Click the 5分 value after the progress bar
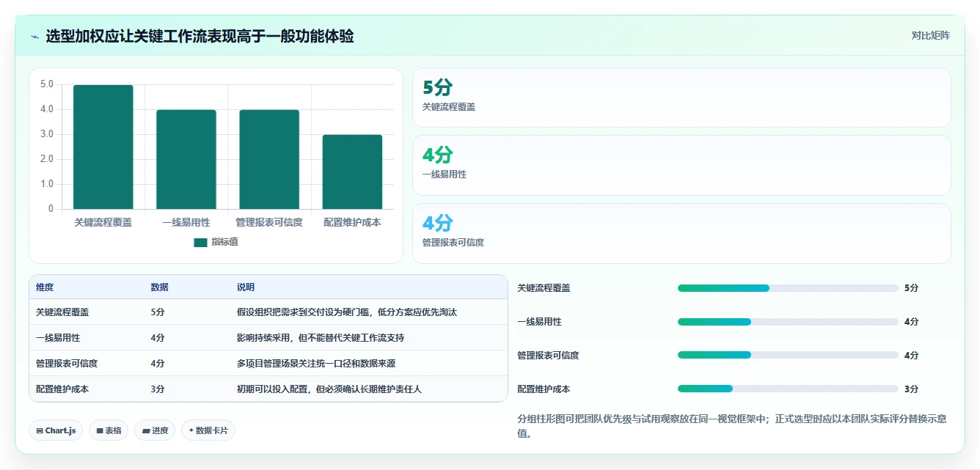The image size is (980, 470). (x=912, y=288)
